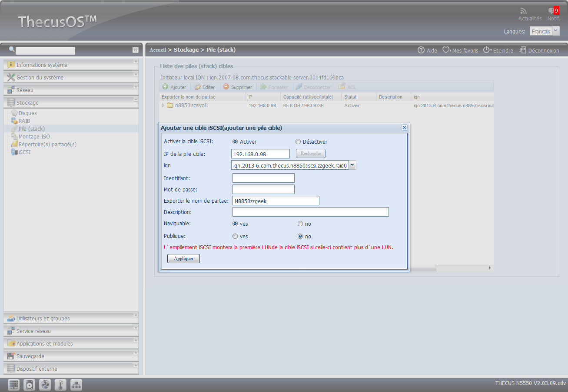Set Naviguable to yes
Image resolution: width=568 pixels, height=392 pixels.
[x=235, y=224]
